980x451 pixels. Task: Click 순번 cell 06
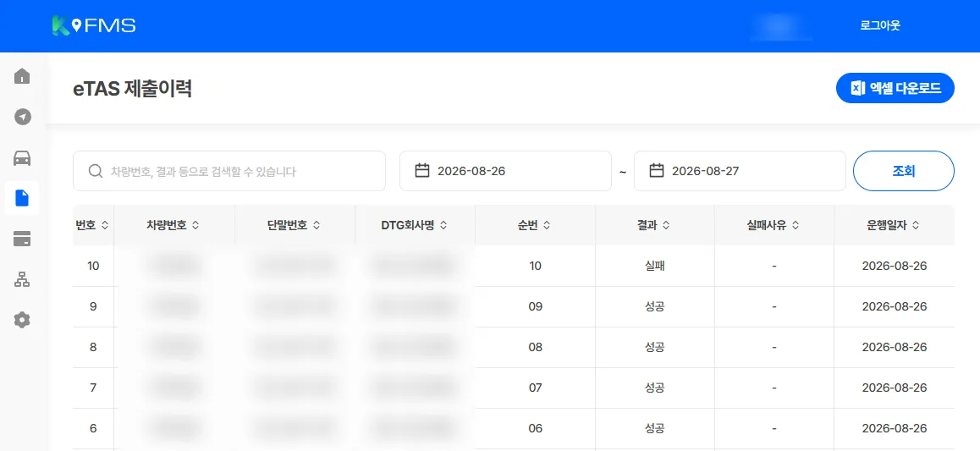pos(535,428)
